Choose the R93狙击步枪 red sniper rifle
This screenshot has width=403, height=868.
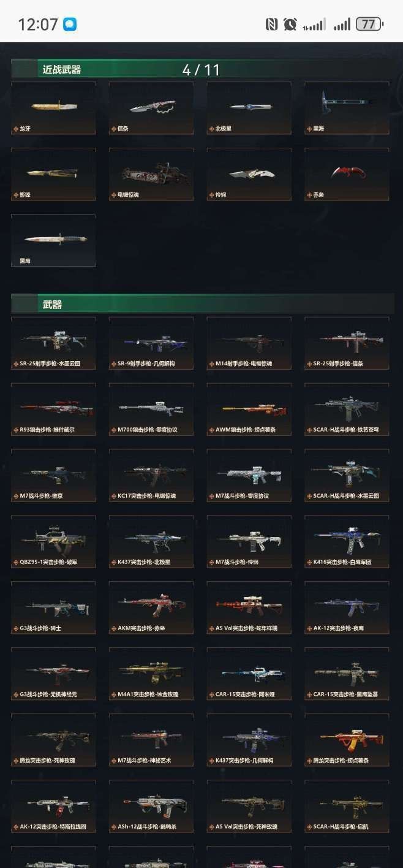[53, 409]
